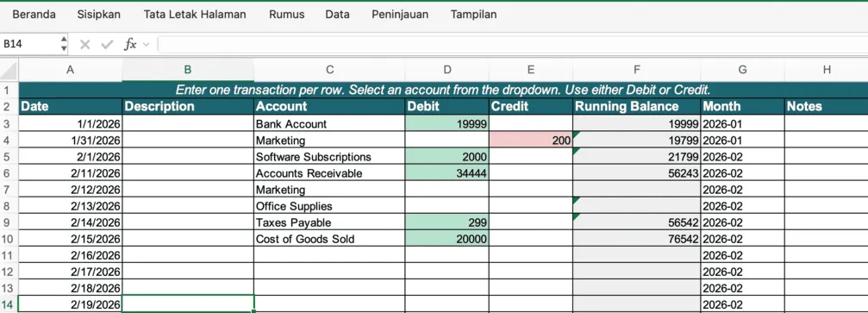Viewport: 868px width, 313px height.
Task: Click the month cell 2026-01 in row 3
Action: click(x=742, y=123)
